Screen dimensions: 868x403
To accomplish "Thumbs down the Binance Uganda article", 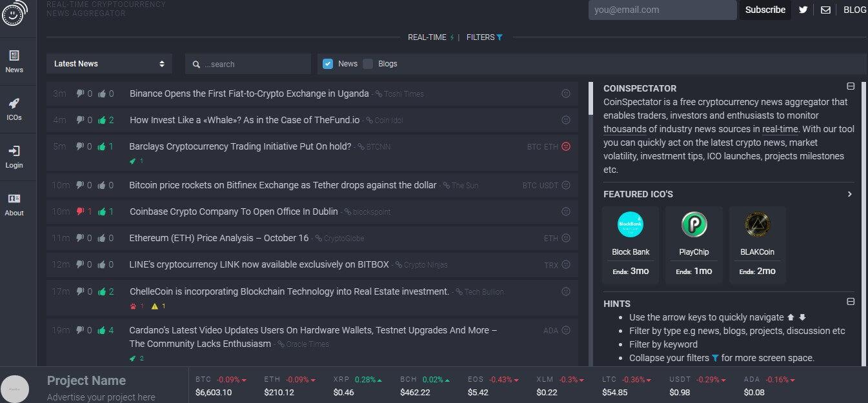I will pyautogui.click(x=81, y=93).
